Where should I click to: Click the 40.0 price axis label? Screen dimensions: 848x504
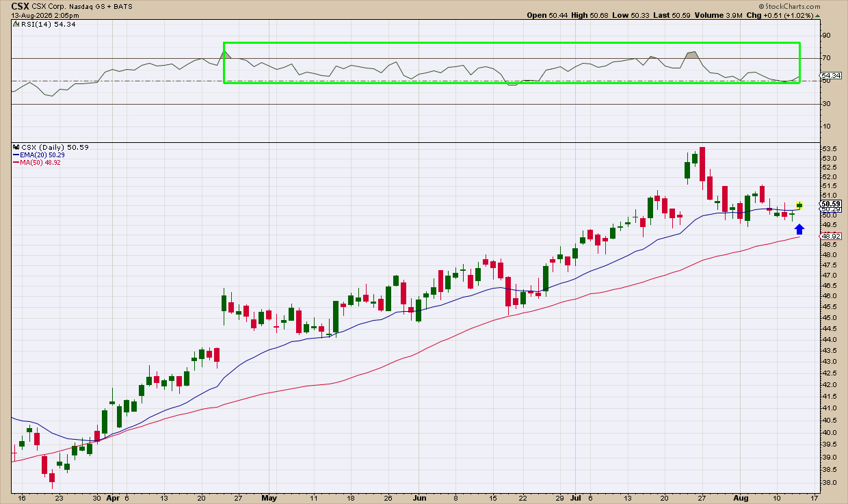828,432
